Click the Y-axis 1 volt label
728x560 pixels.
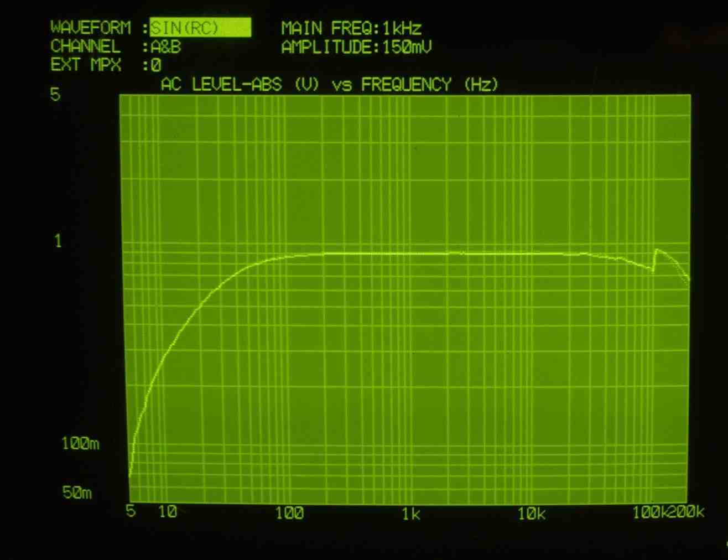pyautogui.click(x=58, y=241)
